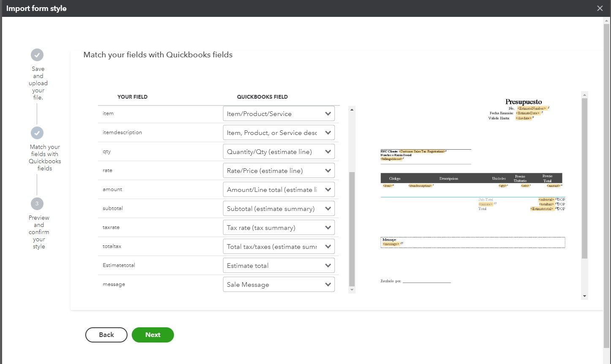
Task: Open the Total tax/taxes dropdown
Action: click(279, 246)
